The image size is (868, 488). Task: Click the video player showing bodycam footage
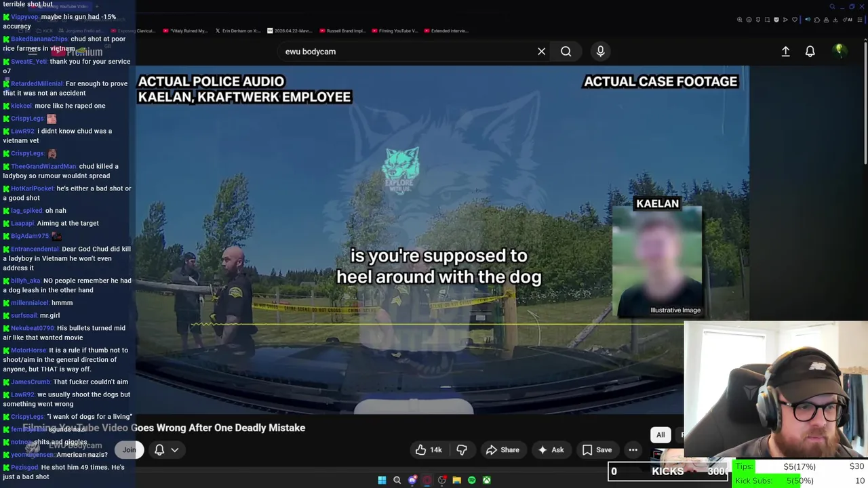coord(442,239)
